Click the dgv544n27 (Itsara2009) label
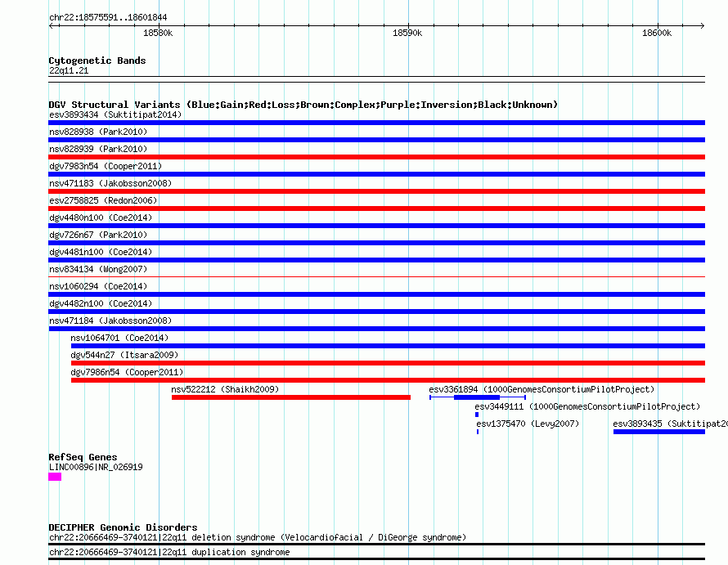 [x=124, y=355]
